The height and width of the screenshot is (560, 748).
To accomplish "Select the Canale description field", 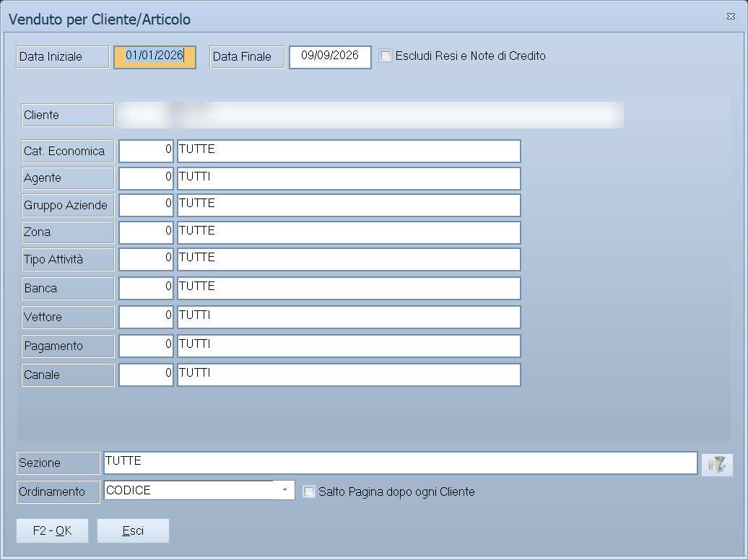I will coord(349,375).
